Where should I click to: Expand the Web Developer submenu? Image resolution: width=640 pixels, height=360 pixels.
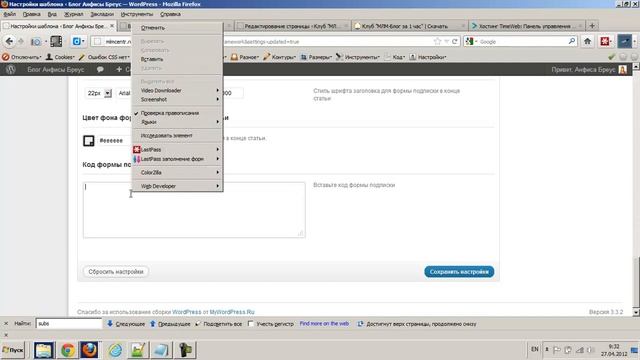coord(177,186)
